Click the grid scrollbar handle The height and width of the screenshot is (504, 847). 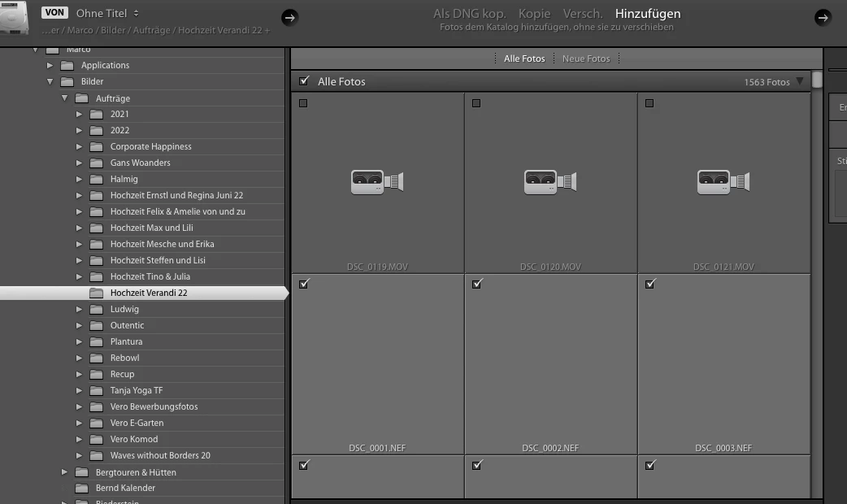coord(817,80)
